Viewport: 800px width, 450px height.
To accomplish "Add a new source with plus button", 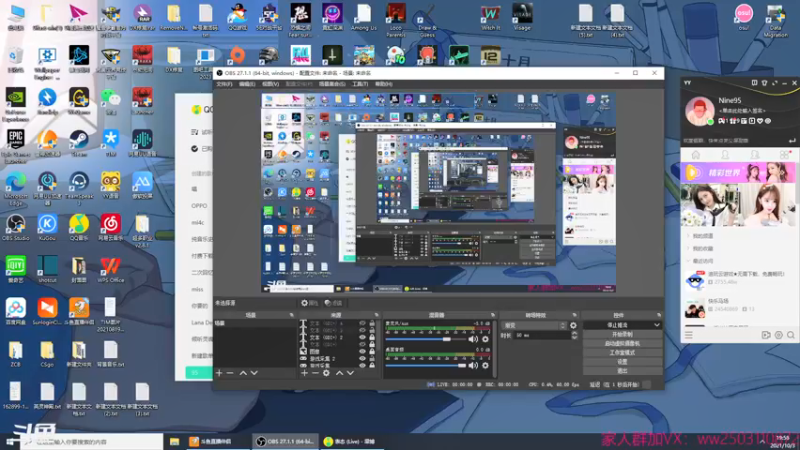I will coord(304,373).
